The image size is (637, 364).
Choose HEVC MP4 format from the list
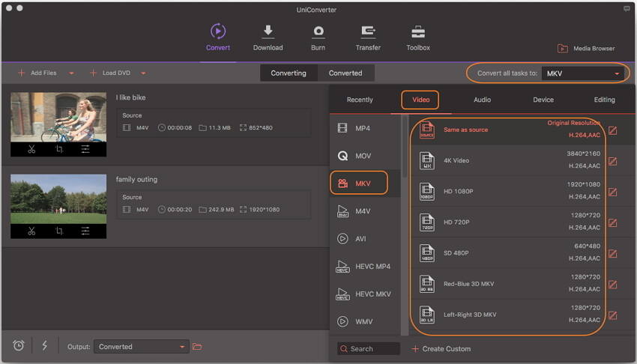[364, 266]
